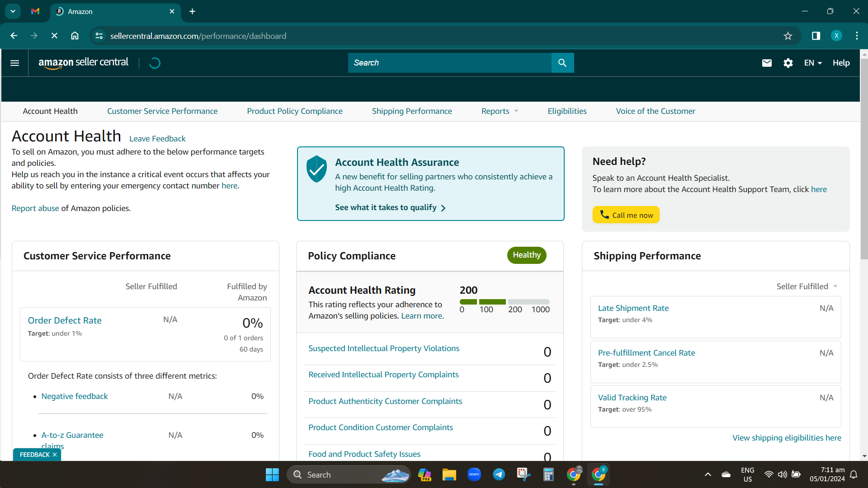Open Order Defect Rate details
Image resolution: width=868 pixels, height=488 pixels.
pos(65,320)
